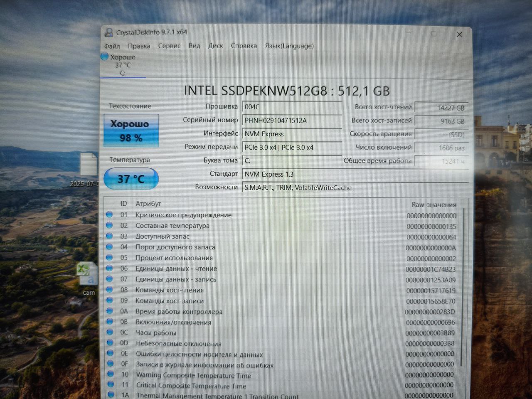Click the interface field NVM Express
Image resolution: width=532 pixels, height=399 pixels.
pos(292,134)
